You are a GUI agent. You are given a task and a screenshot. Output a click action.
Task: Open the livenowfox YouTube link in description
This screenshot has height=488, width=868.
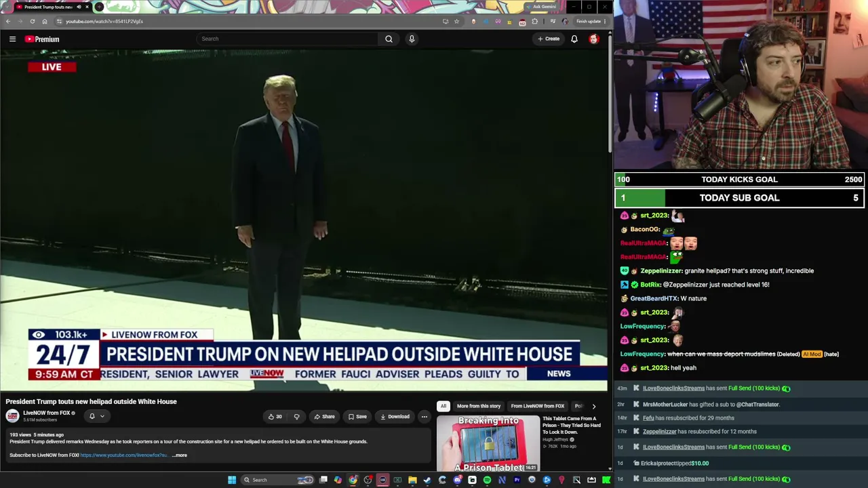pos(123,455)
